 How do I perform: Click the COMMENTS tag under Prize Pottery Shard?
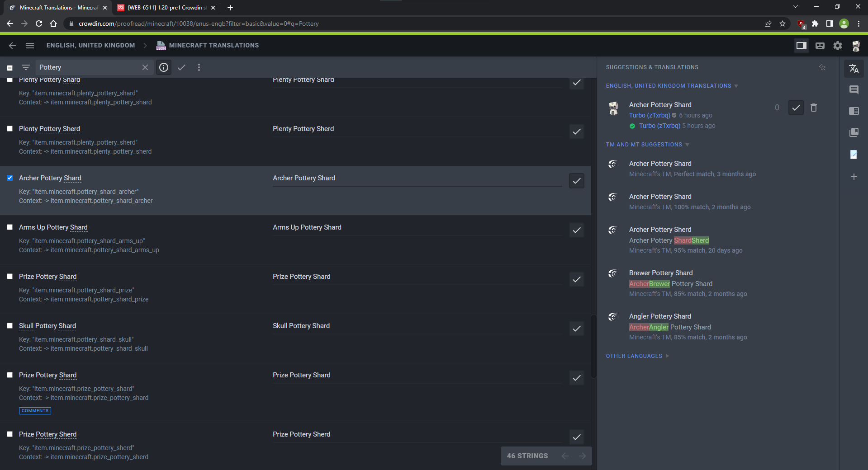(35, 411)
